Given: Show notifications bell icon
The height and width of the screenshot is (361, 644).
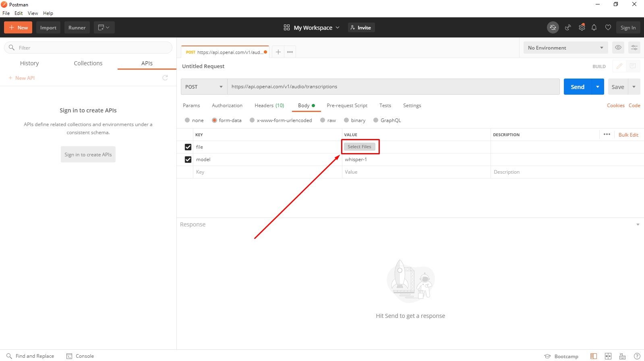Looking at the screenshot, I should click(x=594, y=27).
